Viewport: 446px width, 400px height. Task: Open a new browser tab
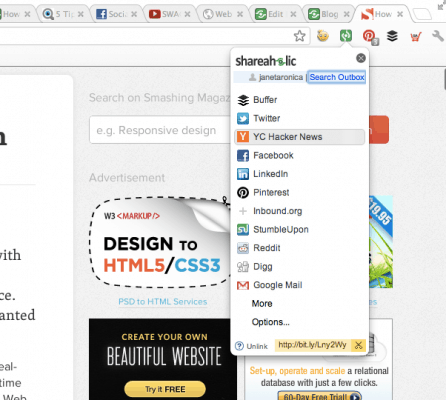tap(422, 14)
